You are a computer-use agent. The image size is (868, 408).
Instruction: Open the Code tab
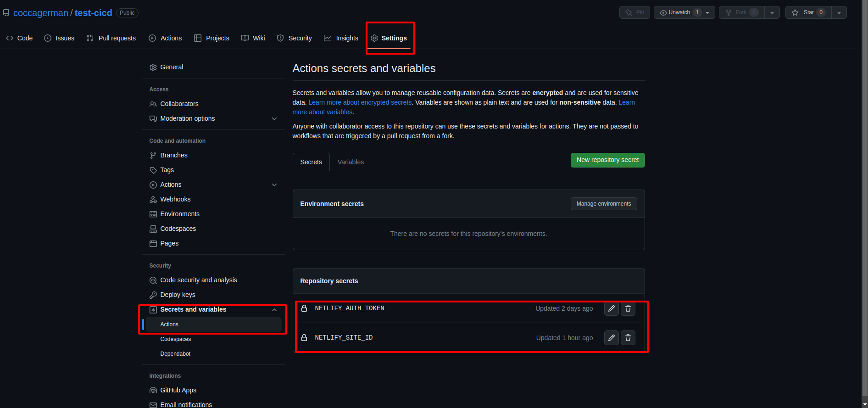(19, 38)
